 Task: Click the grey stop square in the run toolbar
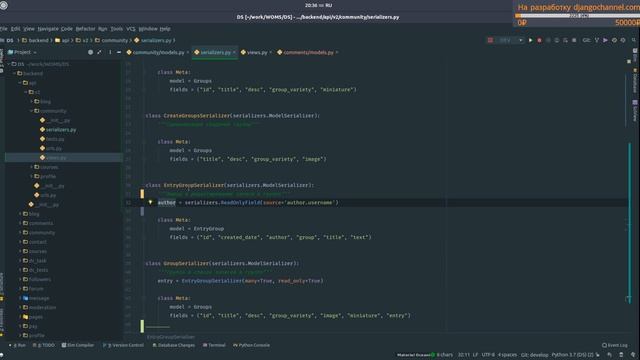click(574, 40)
